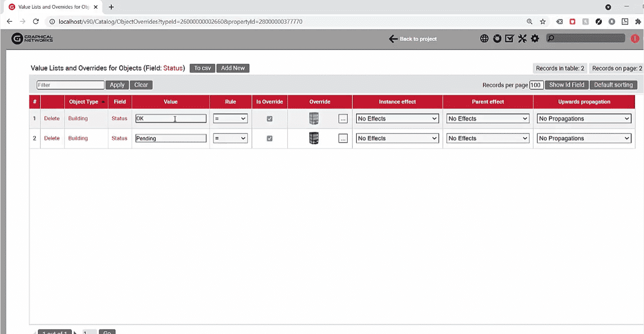Sort by Object Type column header

coord(86,102)
